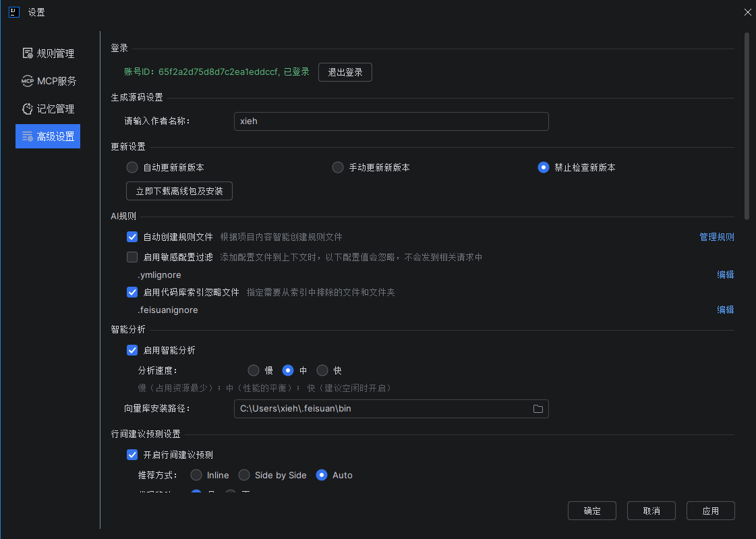
Task: Click folder browse icon in 向量库安装路径 field
Action: click(538, 409)
